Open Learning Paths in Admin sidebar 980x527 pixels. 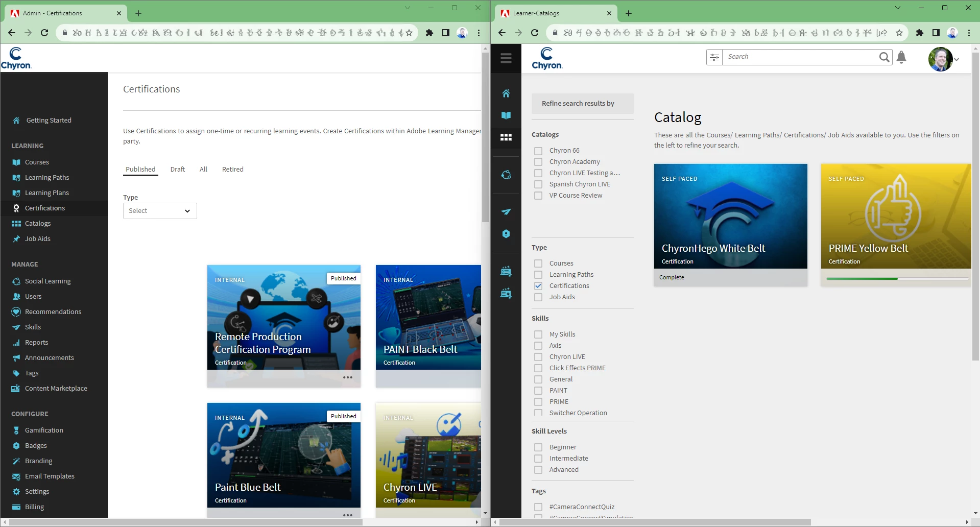(47, 178)
